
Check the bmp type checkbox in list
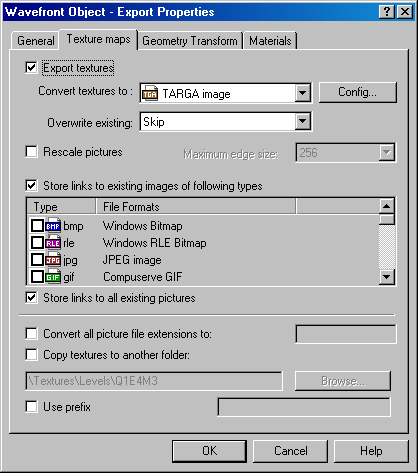click(37, 226)
